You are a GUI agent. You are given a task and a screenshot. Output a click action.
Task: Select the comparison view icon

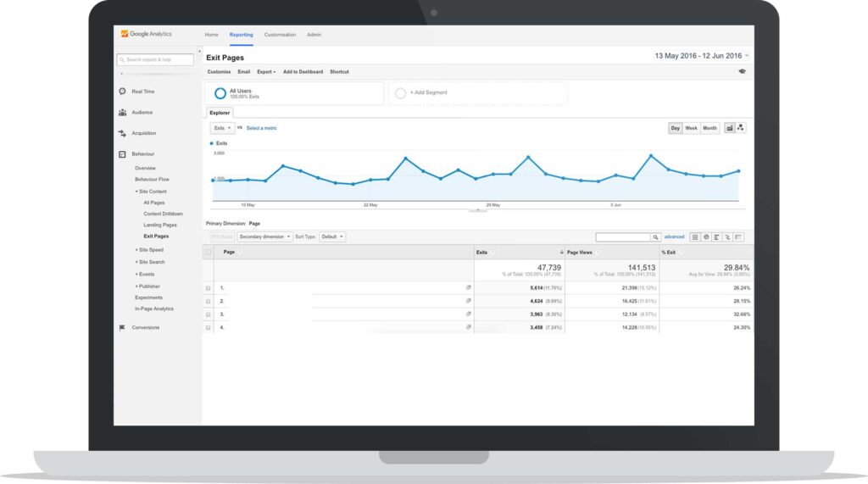(x=728, y=237)
